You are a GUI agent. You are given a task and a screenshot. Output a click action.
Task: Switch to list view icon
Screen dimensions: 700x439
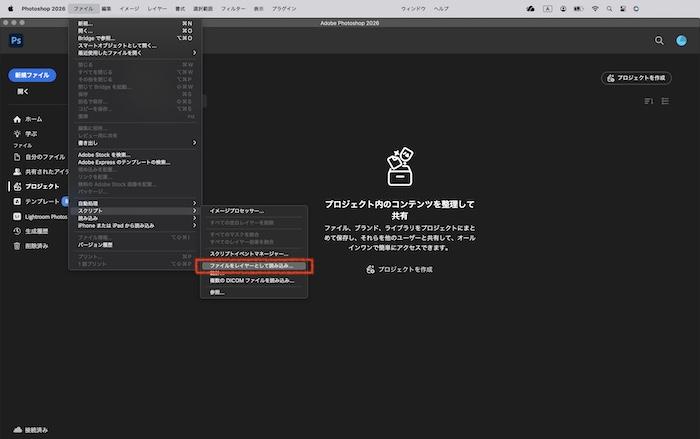pos(665,101)
